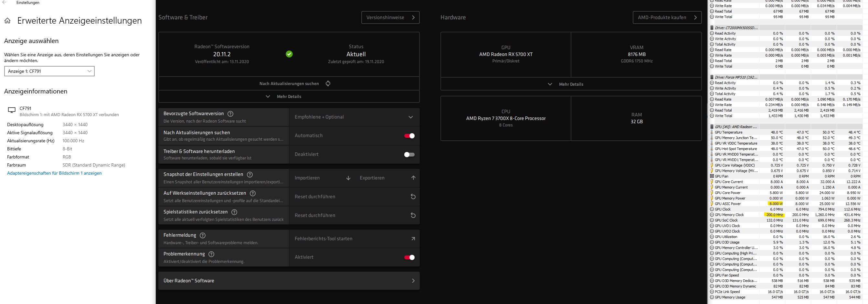Click the Aktualisierungsrate value 100.000 Hz
Image resolution: width=868 pixels, height=304 pixels.
coord(73,141)
